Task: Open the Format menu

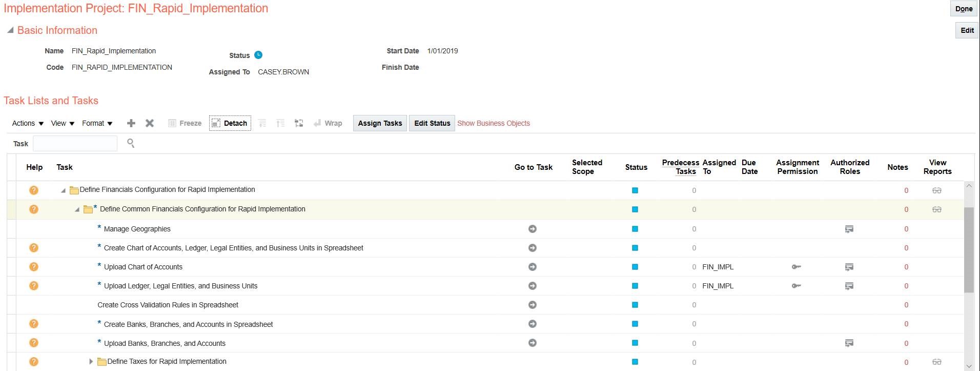Action: tap(97, 123)
